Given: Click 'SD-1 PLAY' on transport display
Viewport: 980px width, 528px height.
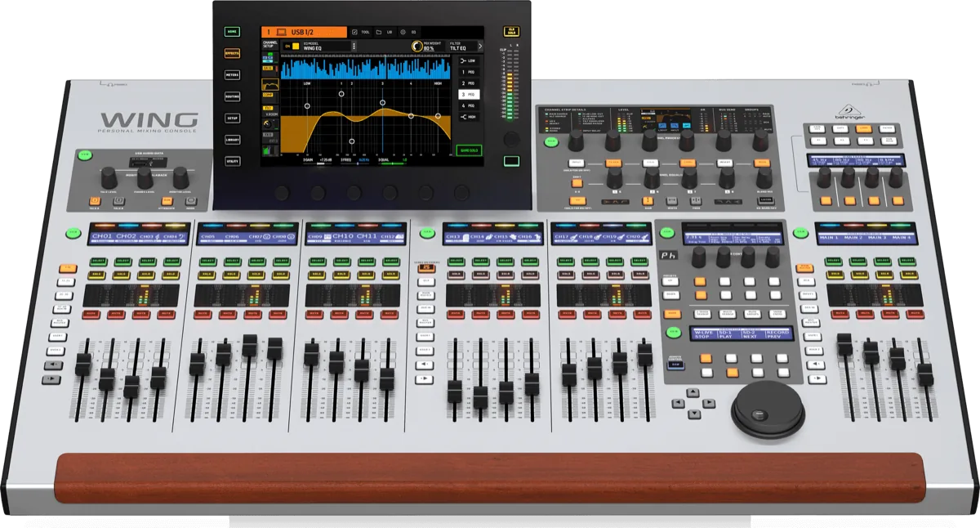Looking at the screenshot, I should pyautogui.click(x=727, y=334).
